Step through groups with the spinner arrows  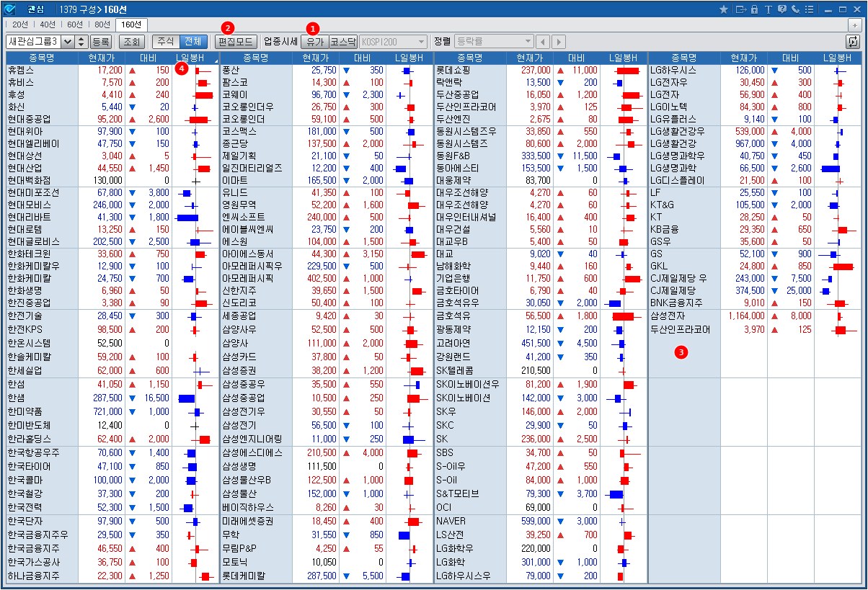coord(81,42)
